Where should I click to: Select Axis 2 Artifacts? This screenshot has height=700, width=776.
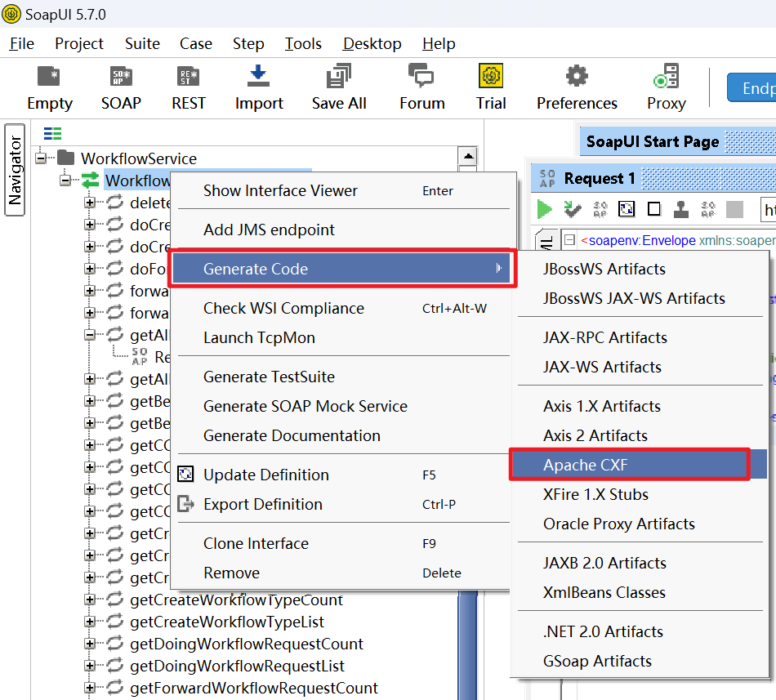(x=640, y=435)
